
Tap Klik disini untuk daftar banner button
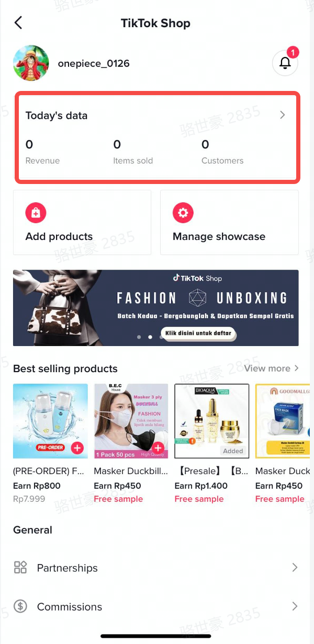point(198,333)
